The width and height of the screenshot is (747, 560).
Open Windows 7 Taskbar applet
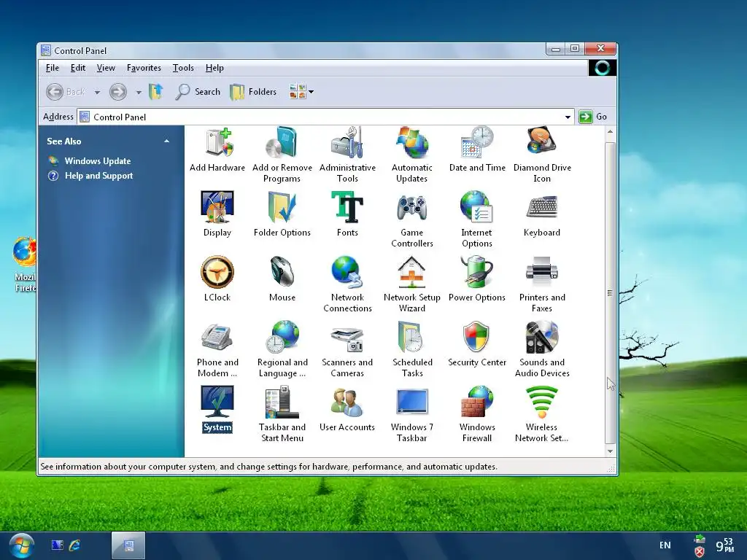(x=412, y=414)
